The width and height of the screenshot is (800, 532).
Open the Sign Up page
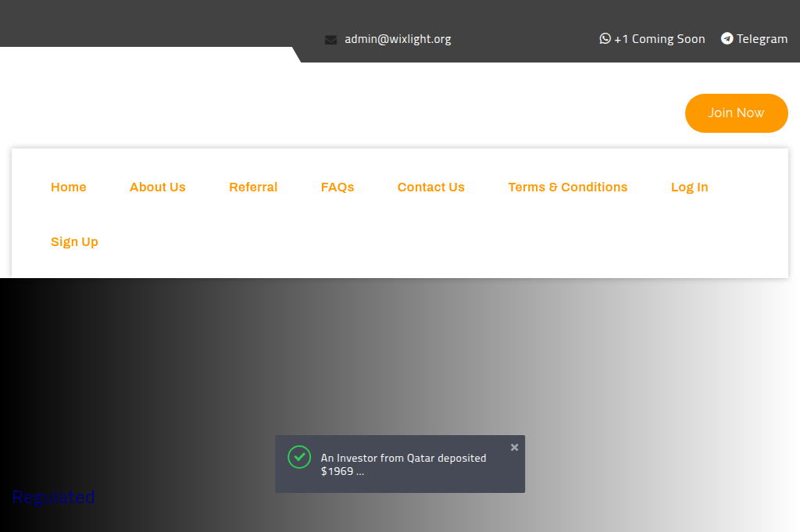[74, 241]
